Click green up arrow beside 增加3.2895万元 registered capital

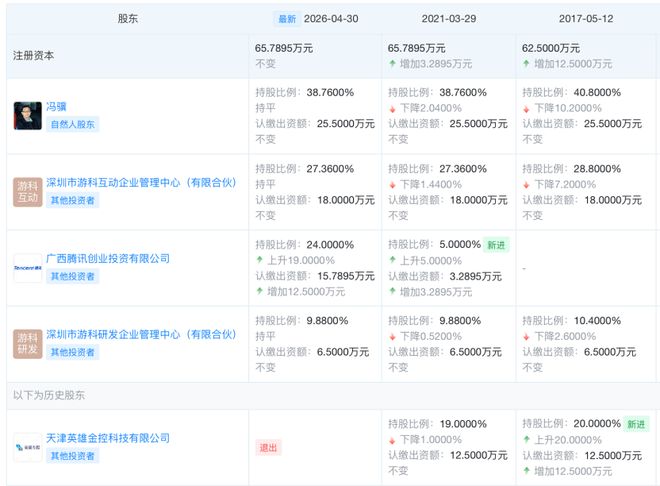point(392,64)
